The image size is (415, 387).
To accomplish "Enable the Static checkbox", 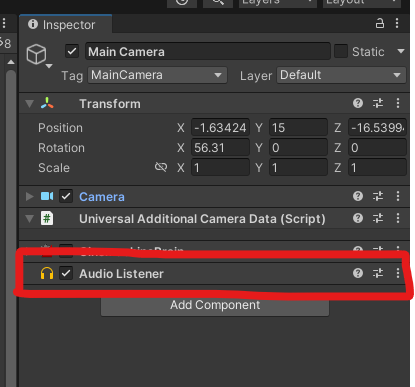I will click(341, 51).
